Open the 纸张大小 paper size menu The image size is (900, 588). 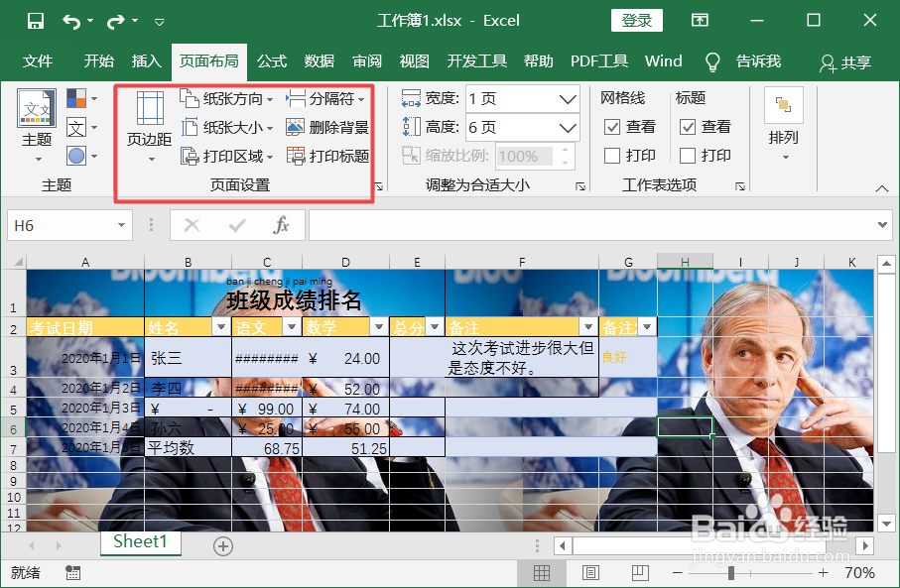(x=226, y=127)
